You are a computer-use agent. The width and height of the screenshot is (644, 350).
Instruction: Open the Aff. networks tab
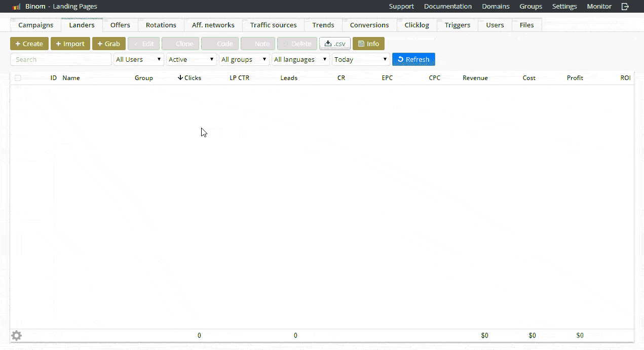[213, 25]
